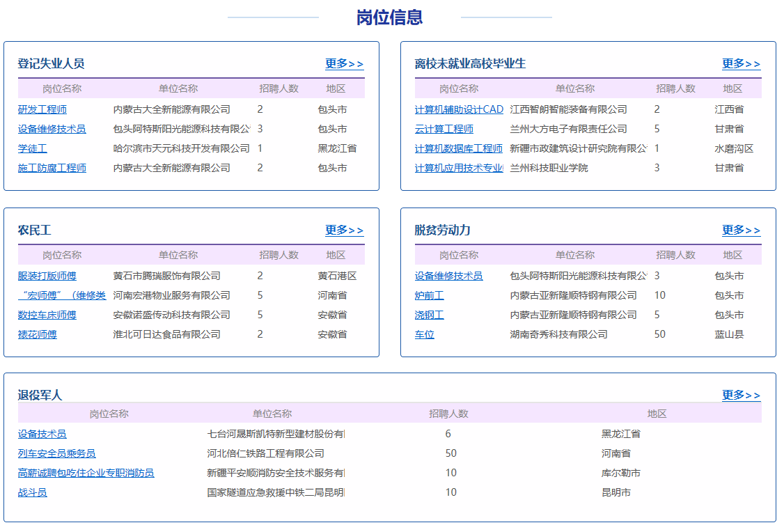
Task: Click the 库尔勒市 region cell
Action: tap(621, 473)
